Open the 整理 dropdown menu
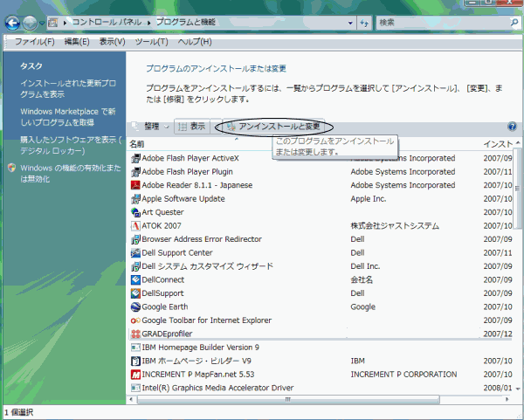This screenshot has height=420, width=524. click(156, 127)
